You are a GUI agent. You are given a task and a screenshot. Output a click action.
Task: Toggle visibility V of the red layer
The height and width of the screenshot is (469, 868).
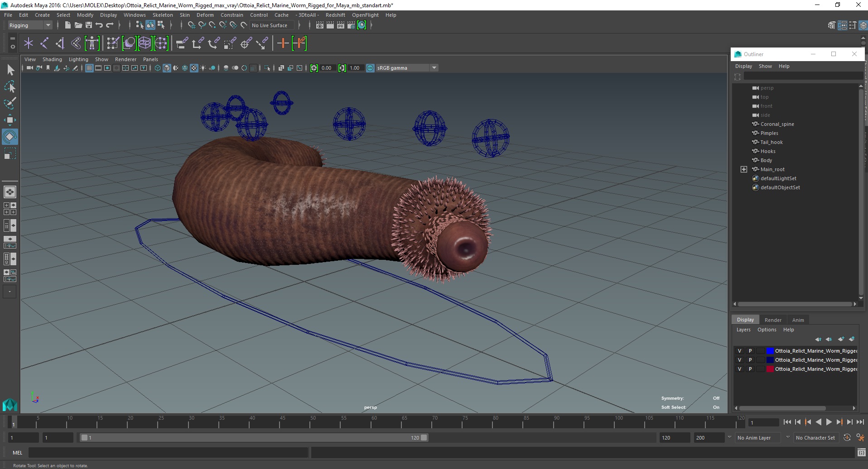point(739,369)
